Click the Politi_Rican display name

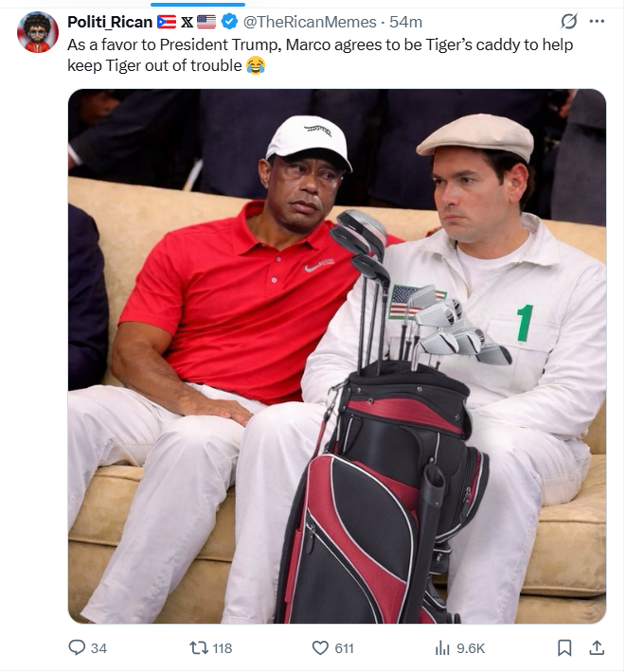pyautogui.click(x=110, y=22)
